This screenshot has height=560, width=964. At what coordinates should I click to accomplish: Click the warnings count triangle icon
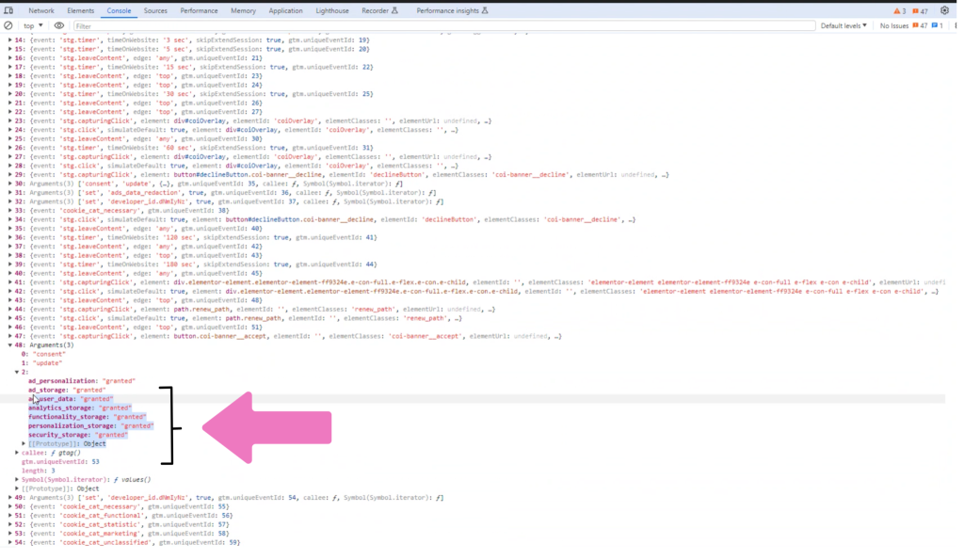897,11
